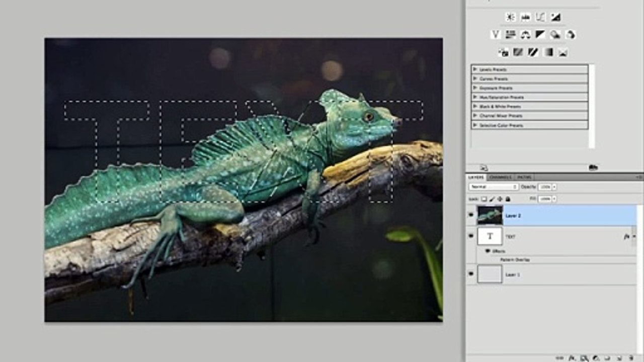Add a Levels adjustment layer

tap(525, 17)
